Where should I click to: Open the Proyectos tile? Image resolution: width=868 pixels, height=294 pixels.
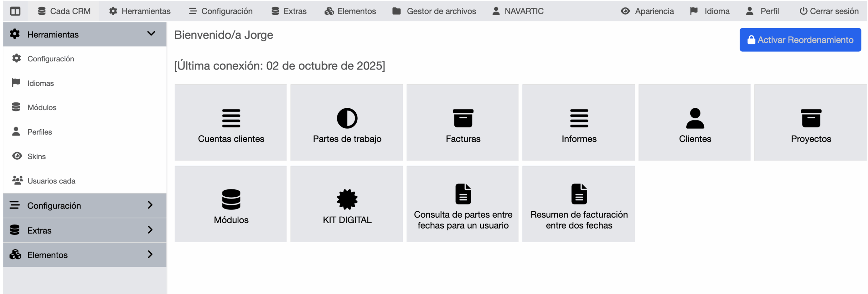(x=810, y=123)
